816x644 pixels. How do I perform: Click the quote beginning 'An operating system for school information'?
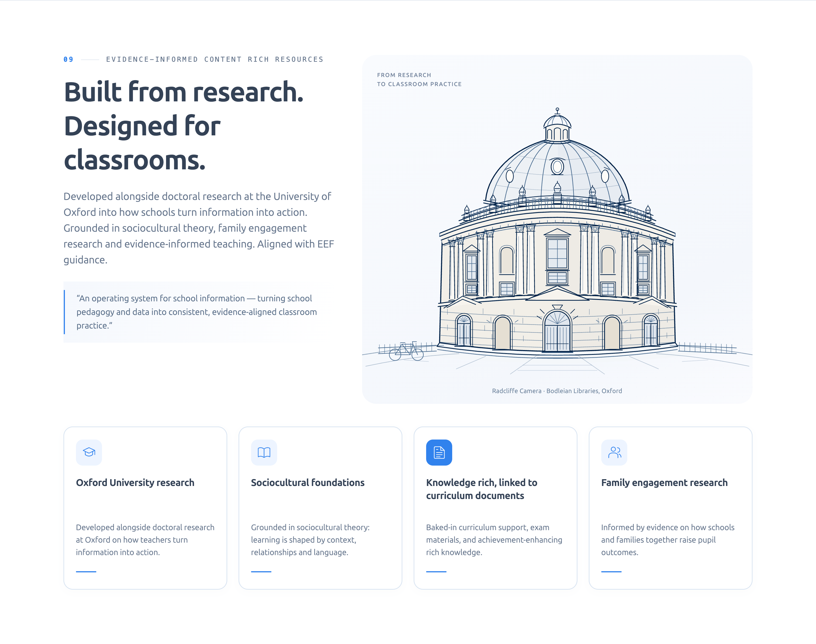pyautogui.click(x=197, y=312)
